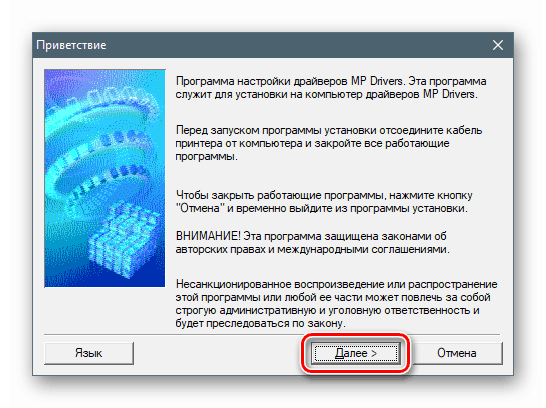Click the paragraph starting with Перед запуском программы
This screenshot has width=546, height=408.
(329, 143)
